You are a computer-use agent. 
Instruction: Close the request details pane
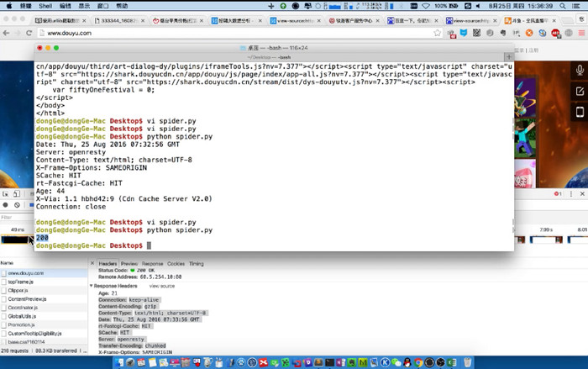[92, 264]
